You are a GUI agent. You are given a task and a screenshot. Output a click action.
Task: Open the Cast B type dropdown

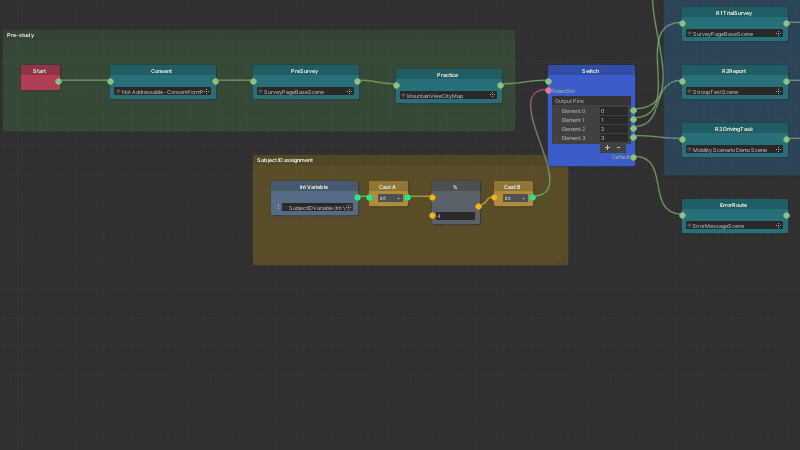point(515,198)
